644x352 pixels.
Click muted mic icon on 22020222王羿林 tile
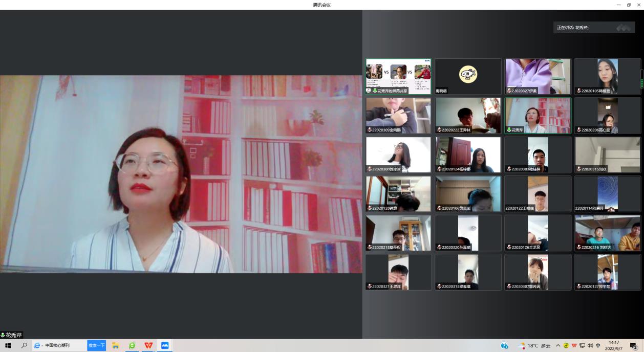point(439,130)
